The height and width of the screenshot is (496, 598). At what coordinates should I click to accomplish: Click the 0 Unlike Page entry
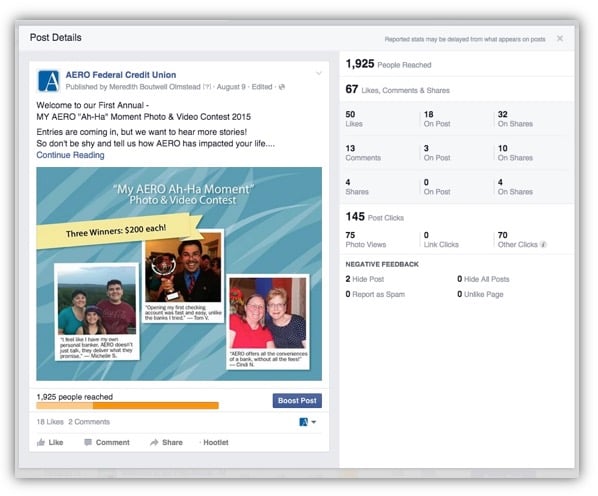(x=480, y=294)
